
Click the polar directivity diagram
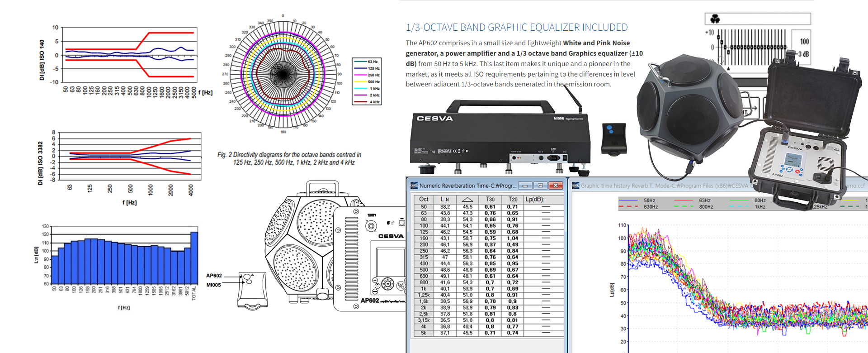283,74
